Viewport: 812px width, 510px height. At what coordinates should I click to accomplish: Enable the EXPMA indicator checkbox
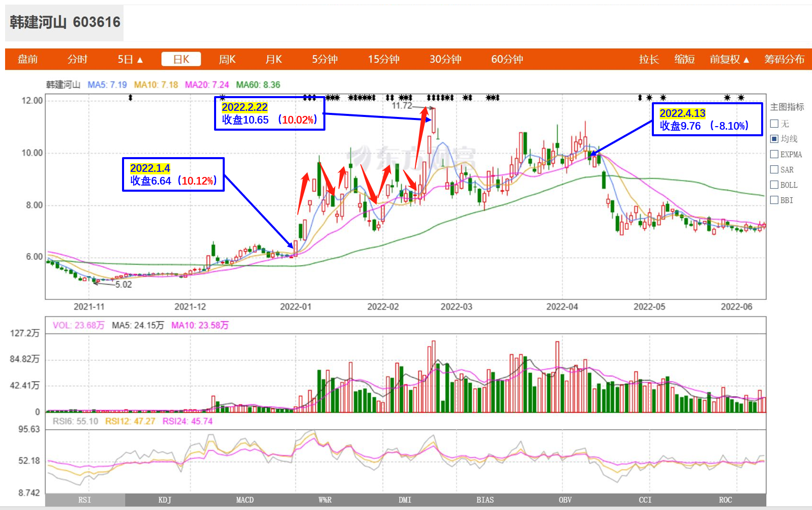(774, 154)
